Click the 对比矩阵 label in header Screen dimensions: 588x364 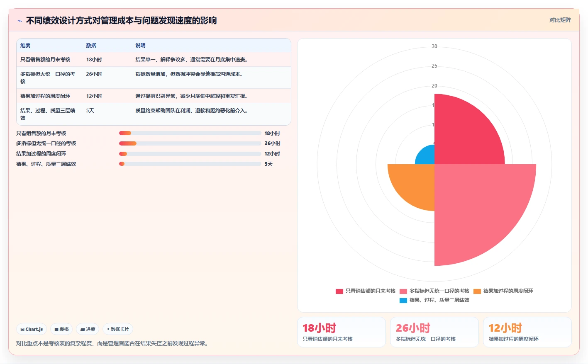pos(560,20)
